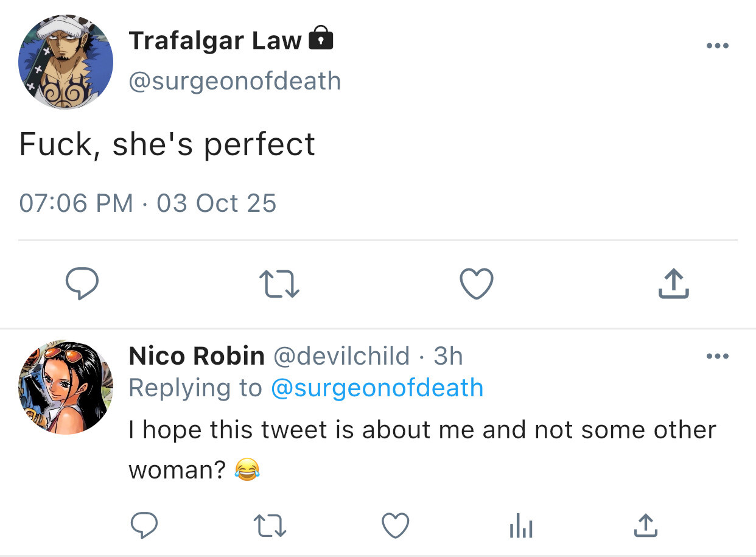This screenshot has height=557, width=756.
Task: Reply to the Trafalgar Law tweet
Action: 82,285
